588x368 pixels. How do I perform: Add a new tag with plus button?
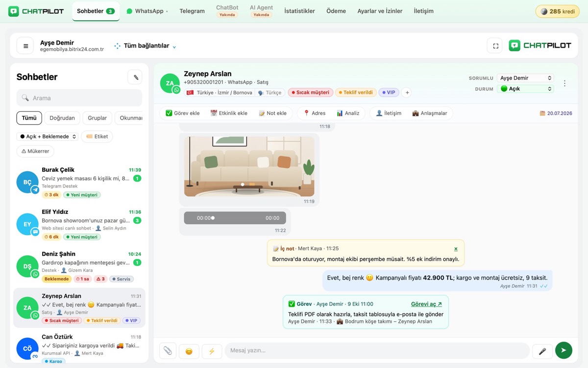click(x=407, y=92)
